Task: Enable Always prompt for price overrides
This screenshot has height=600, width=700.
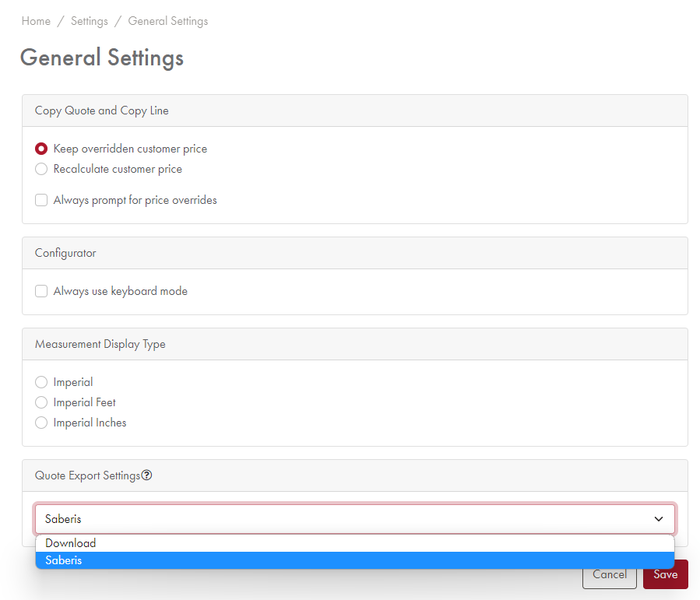Action: click(x=42, y=200)
